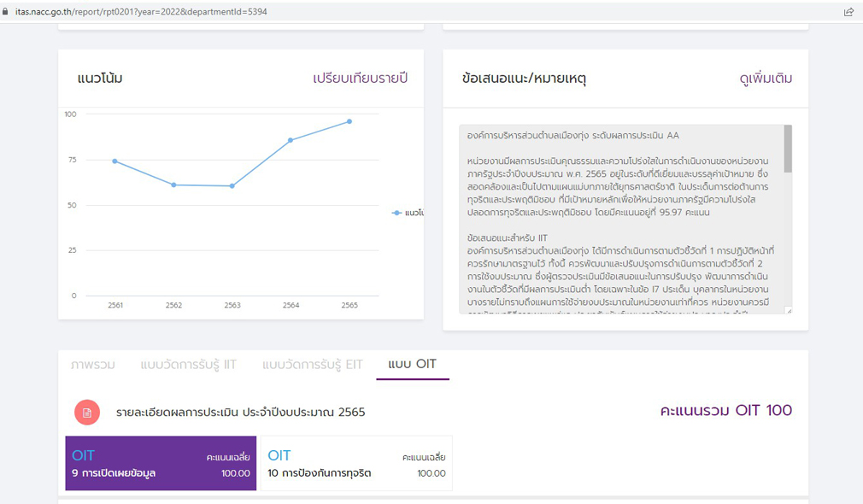This screenshot has height=504, width=863.
Task: Select the chart data point for year 2563
Action: tap(232, 185)
